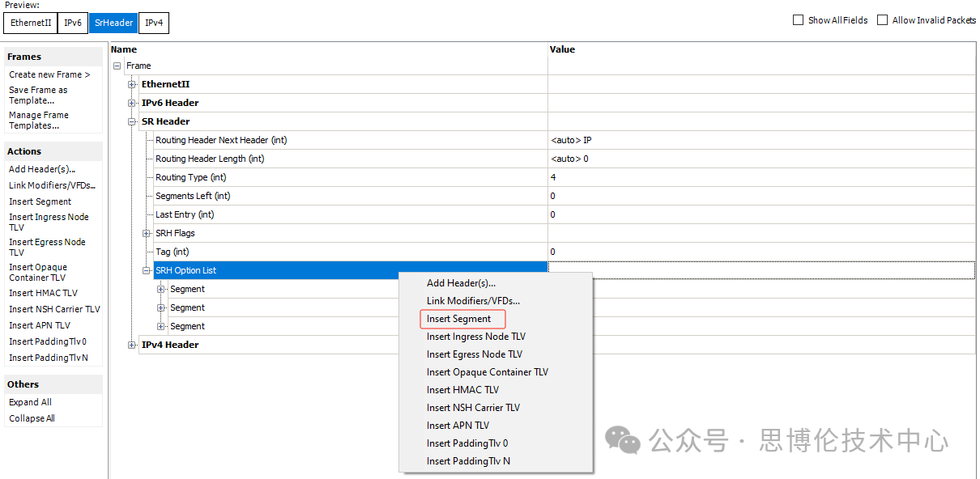The height and width of the screenshot is (479, 980).
Task: Open the EthernetII preview tab
Action: 31,23
